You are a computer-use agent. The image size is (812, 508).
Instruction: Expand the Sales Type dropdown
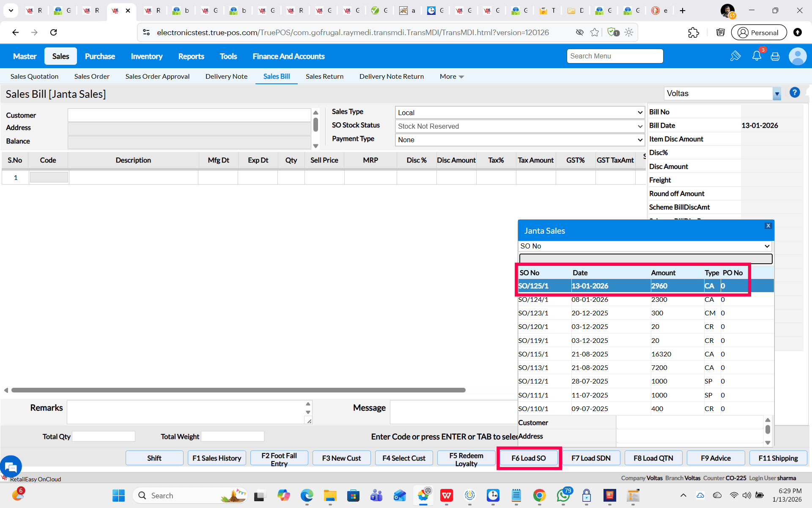(519, 113)
